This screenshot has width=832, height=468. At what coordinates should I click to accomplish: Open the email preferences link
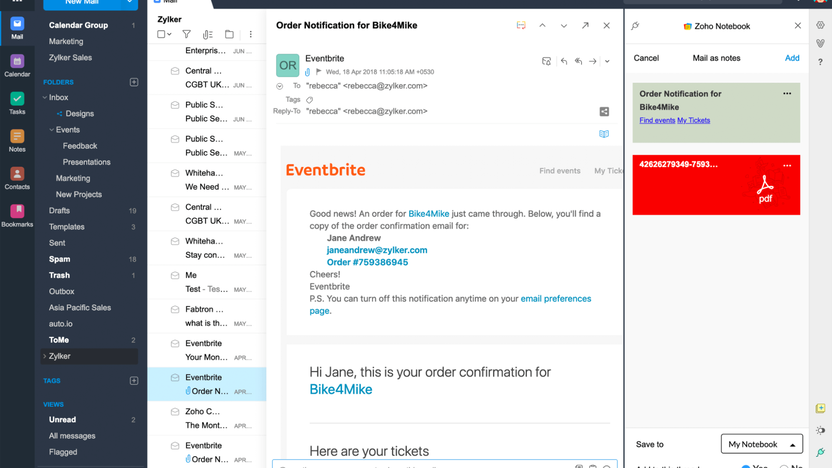tap(556, 299)
